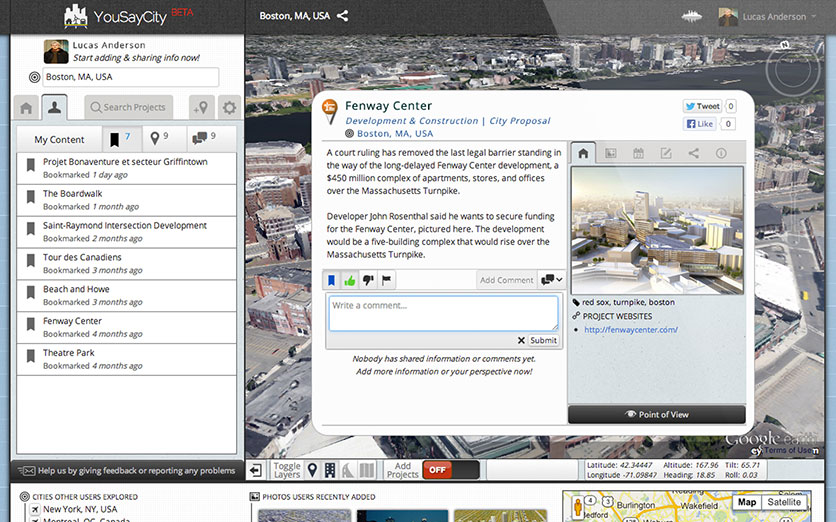
Task: Open The Boardwalk bookmark
Action: [127, 200]
